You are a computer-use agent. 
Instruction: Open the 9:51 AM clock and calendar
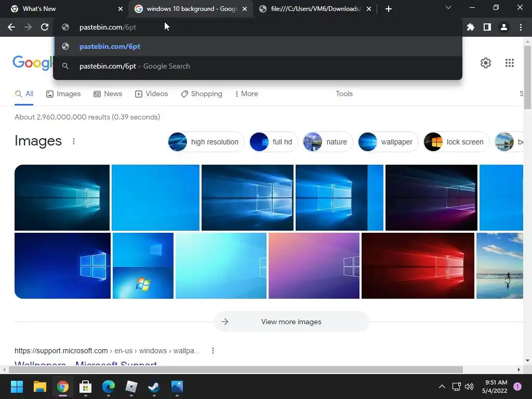point(495,387)
